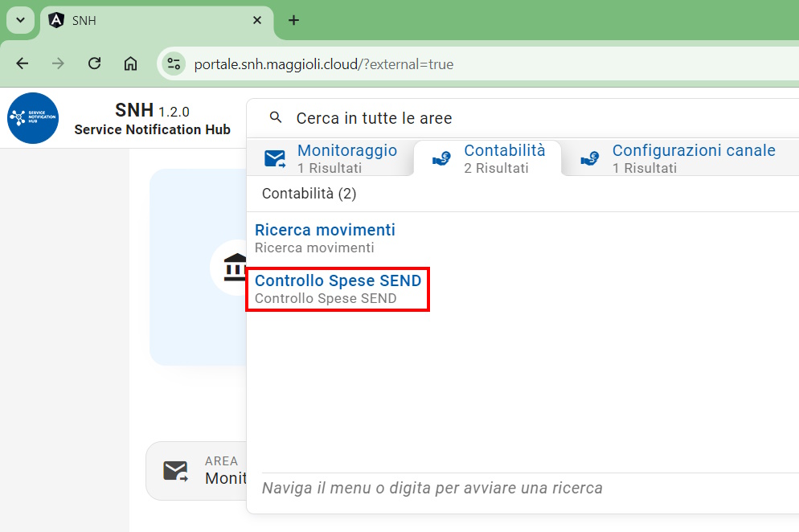
Task: Click '1 Risultati' under Configurazioni canale
Action: pyautogui.click(x=645, y=168)
